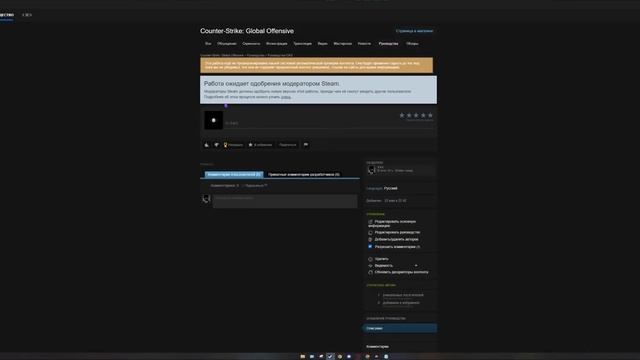Rate the guide with thumbs up

pyautogui.click(x=207, y=145)
